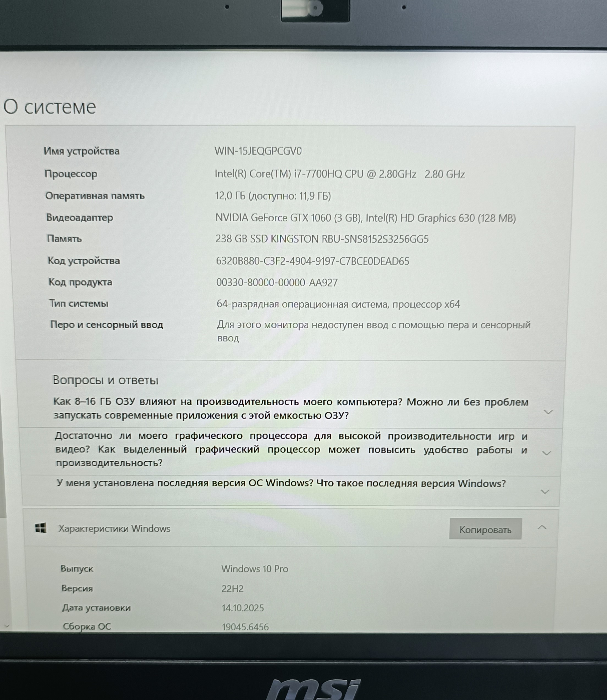Screen dimensions: 607x700
Task: Select the device name WIN-15JEQGPCGV0
Action: (x=258, y=151)
